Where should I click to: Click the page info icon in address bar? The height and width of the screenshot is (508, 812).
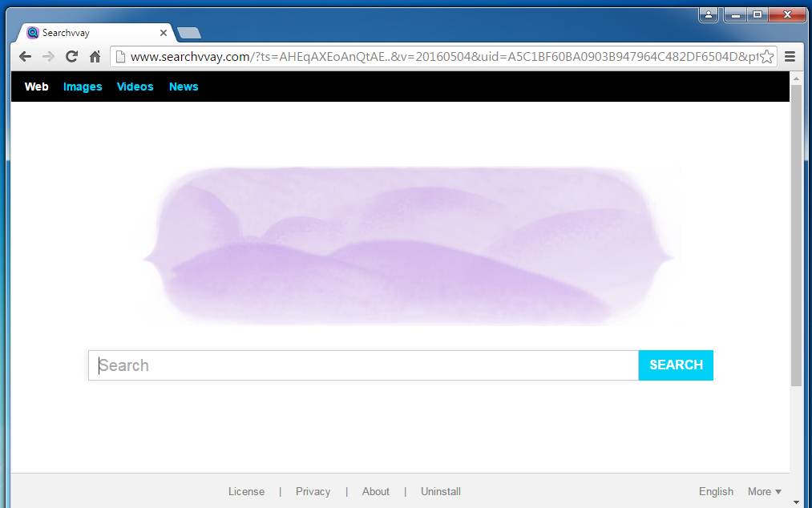pyautogui.click(x=120, y=56)
